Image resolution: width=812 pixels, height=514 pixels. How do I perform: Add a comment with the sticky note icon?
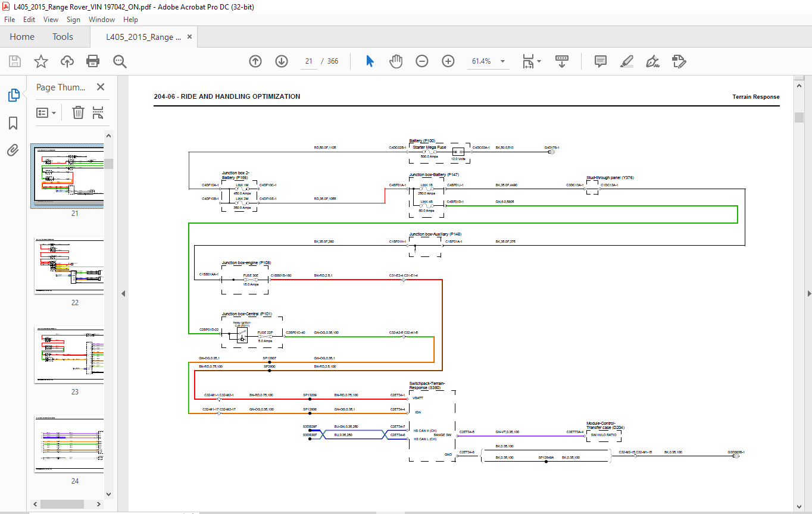(600, 61)
